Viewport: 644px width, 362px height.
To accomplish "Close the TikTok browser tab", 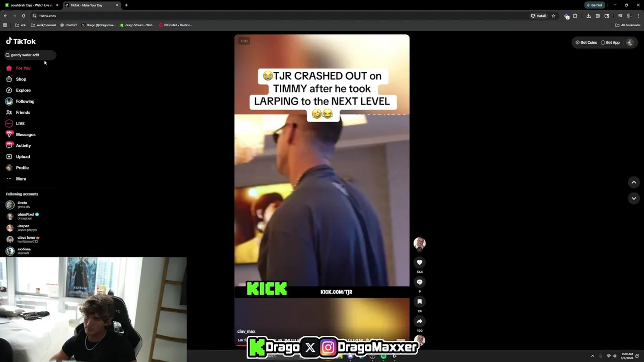I will point(117,5).
